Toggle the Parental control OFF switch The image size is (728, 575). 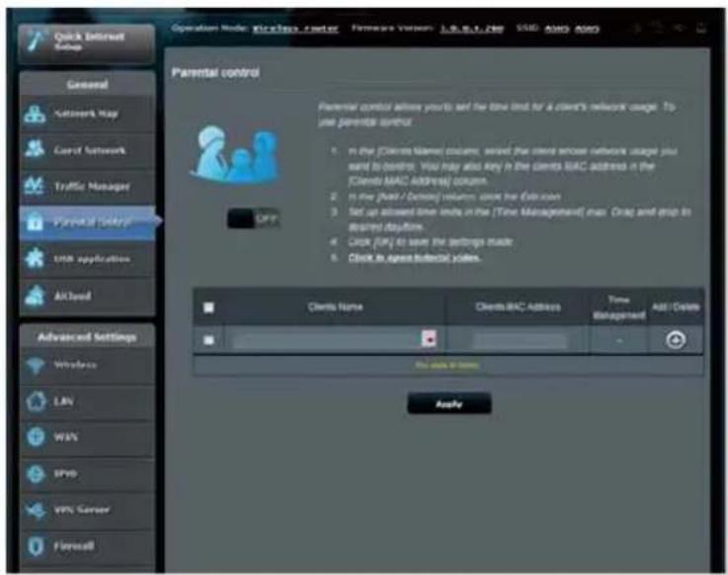coord(254,218)
